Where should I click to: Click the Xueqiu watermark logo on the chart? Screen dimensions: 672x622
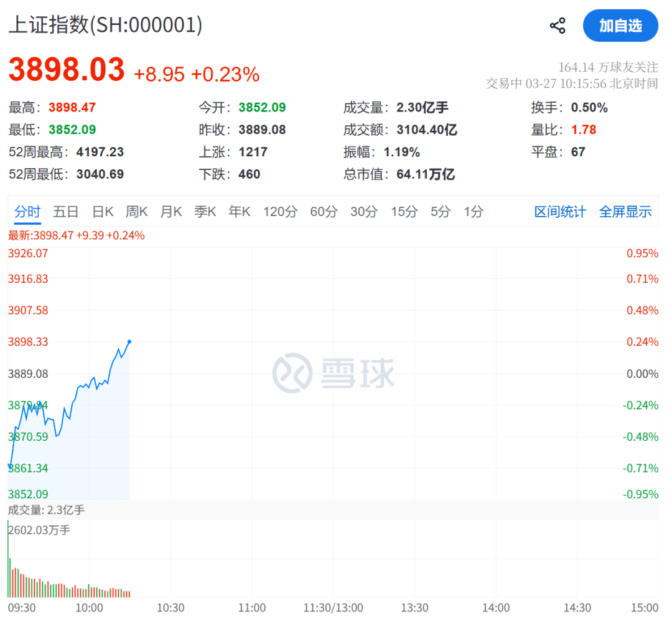[334, 371]
